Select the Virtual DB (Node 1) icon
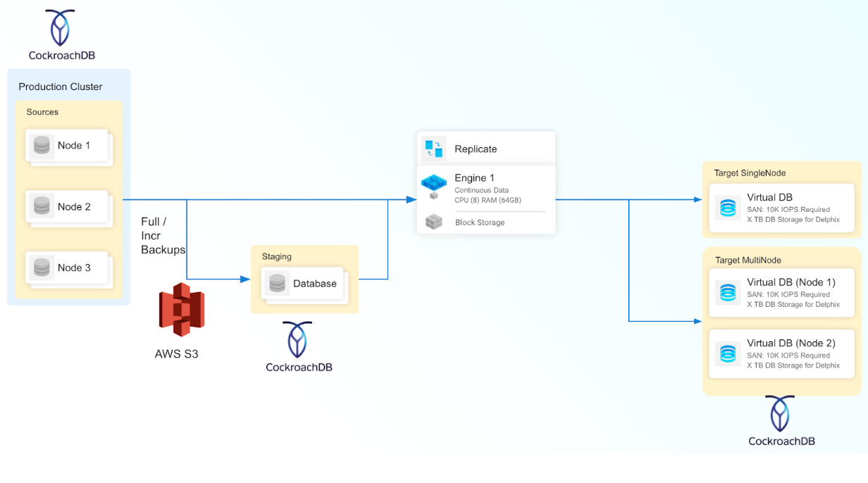This screenshot has width=868, height=483. (x=727, y=292)
